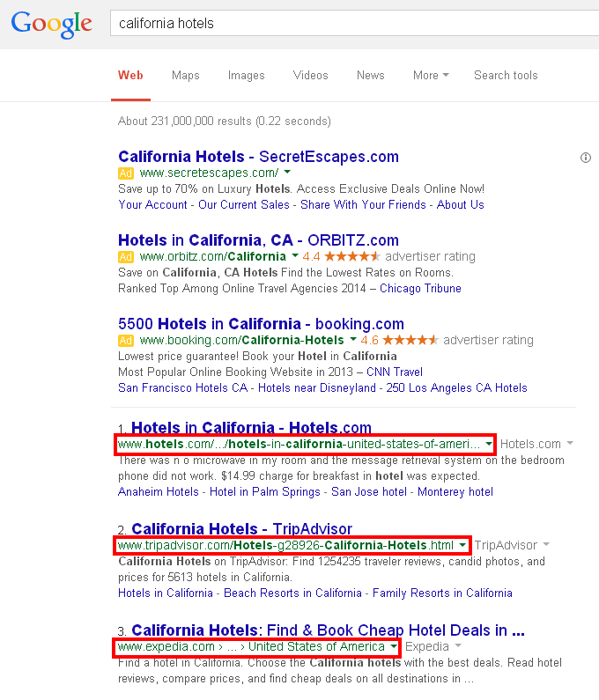
Task: Open the Videos tab
Action: [x=310, y=75]
